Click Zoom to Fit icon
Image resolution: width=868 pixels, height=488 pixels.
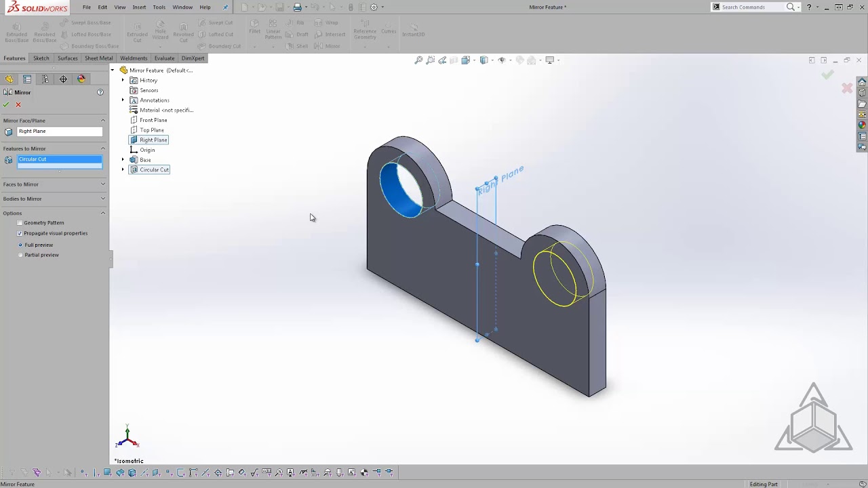pyautogui.click(x=419, y=60)
